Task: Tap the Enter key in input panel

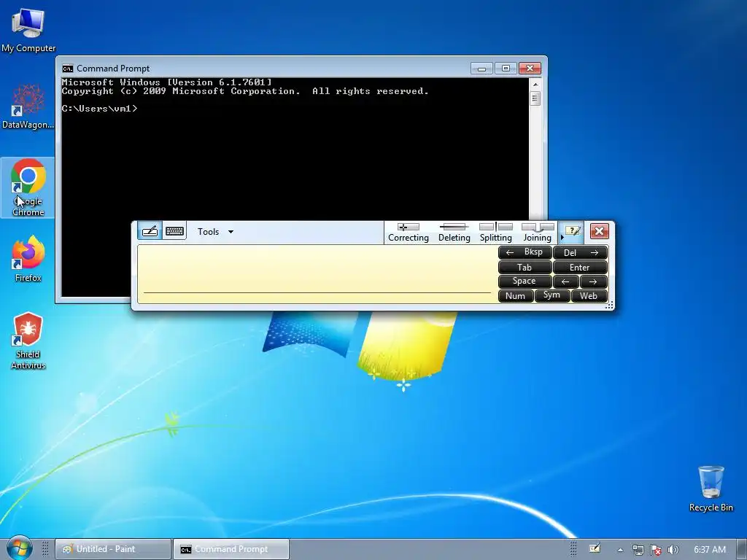Action: click(x=580, y=267)
